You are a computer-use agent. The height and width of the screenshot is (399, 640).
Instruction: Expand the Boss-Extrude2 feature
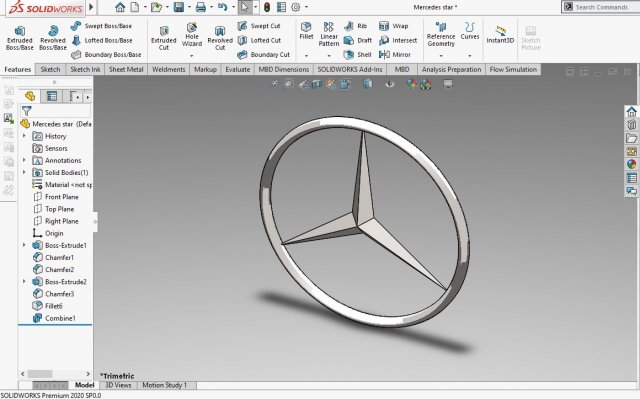point(24,282)
